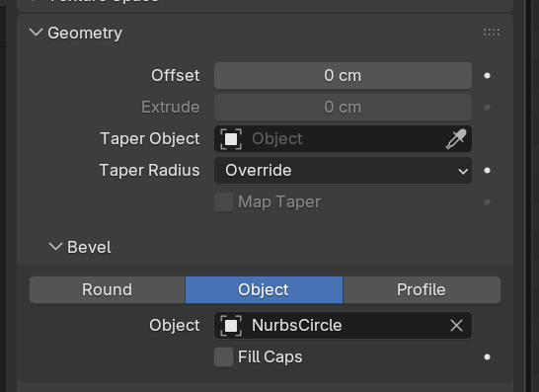539x392 pixels.
Task: Click the Geometry panel drag handle dots
Action: [x=492, y=33]
